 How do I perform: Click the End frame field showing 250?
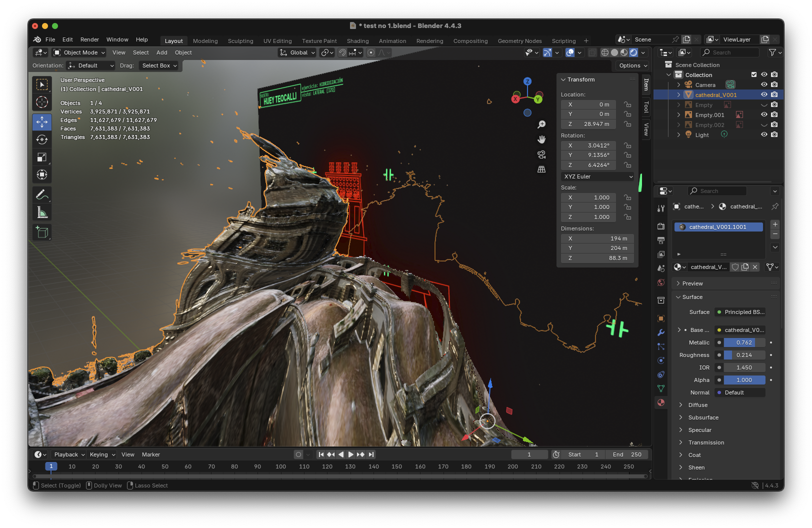click(x=627, y=454)
